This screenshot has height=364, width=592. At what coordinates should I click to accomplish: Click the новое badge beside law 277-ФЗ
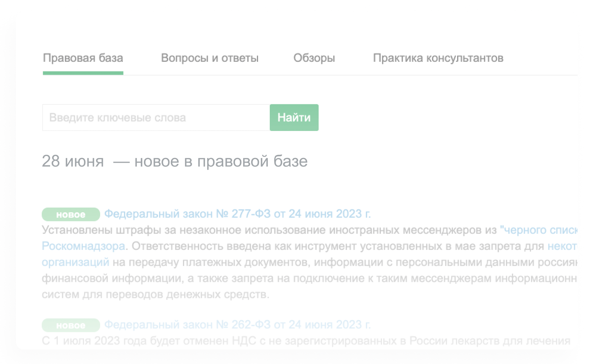(71, 214)
